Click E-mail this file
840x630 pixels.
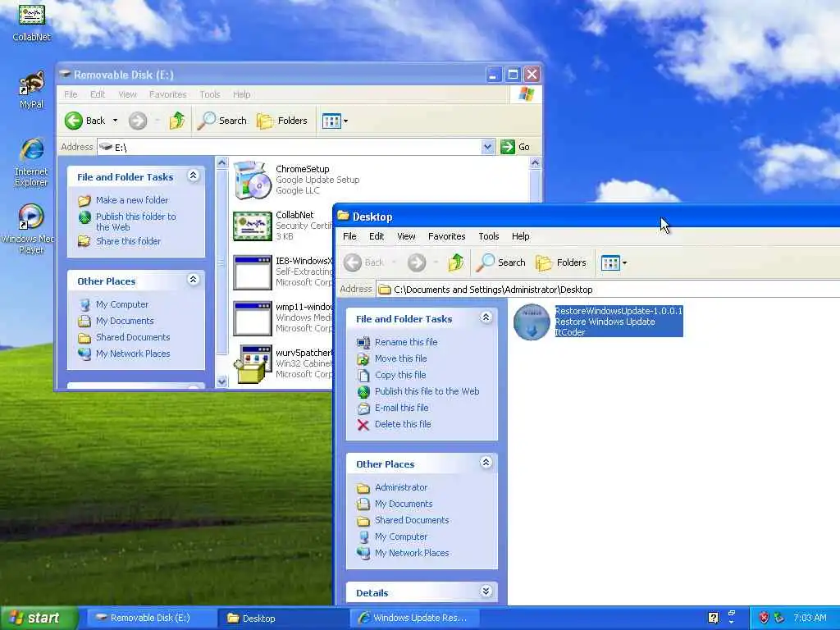pos(402,408)
